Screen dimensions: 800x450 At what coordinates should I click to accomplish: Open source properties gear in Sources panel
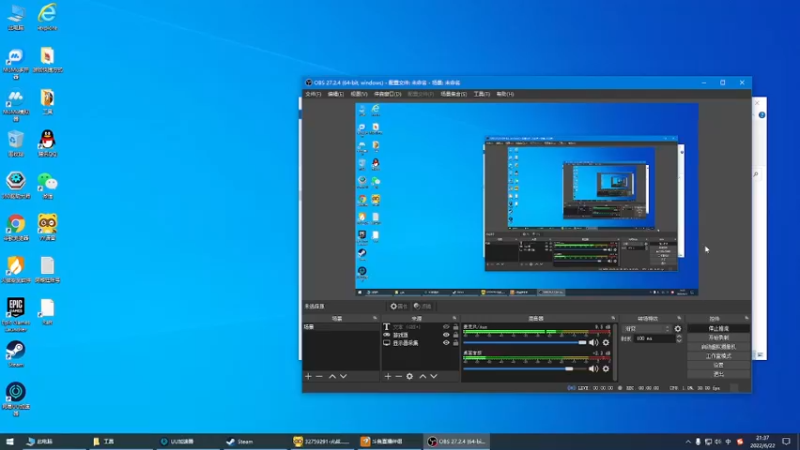click(x=410, y=377)
